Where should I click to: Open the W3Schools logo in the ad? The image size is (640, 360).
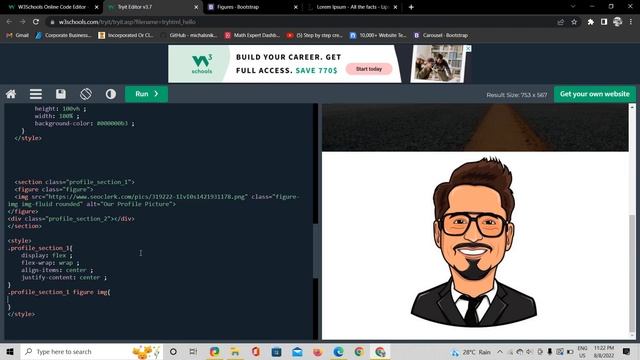[x=202, y=64]
